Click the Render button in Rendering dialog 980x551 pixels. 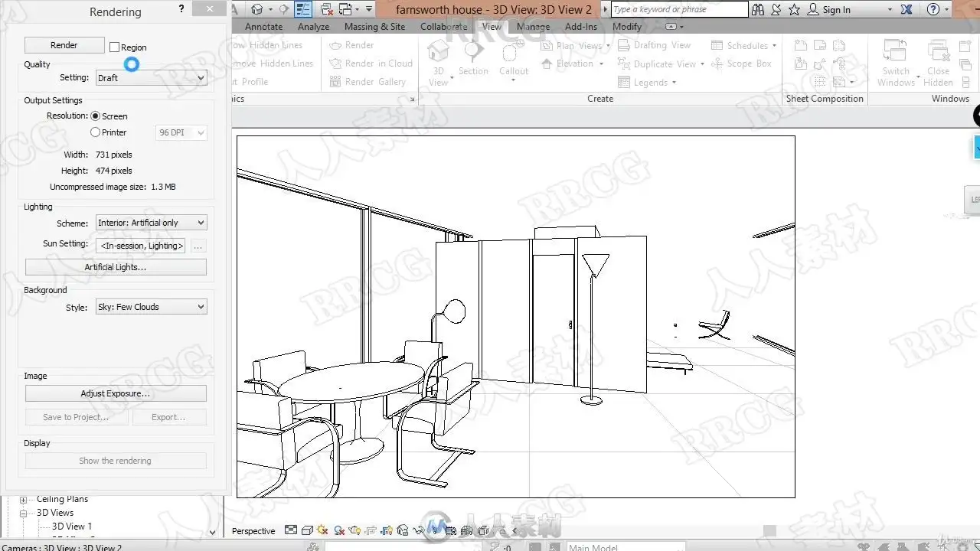tap(64, 45)
